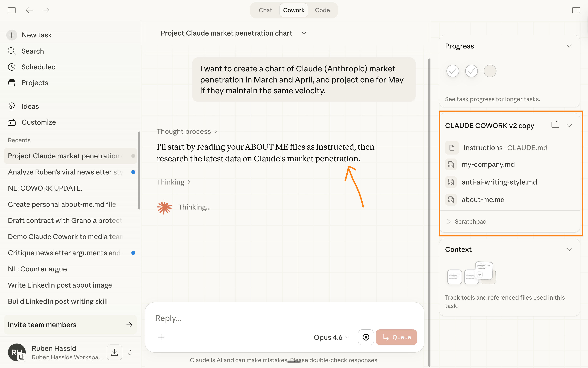Click the Reply input field
588x368 pixels.
(x=268, y=318)
